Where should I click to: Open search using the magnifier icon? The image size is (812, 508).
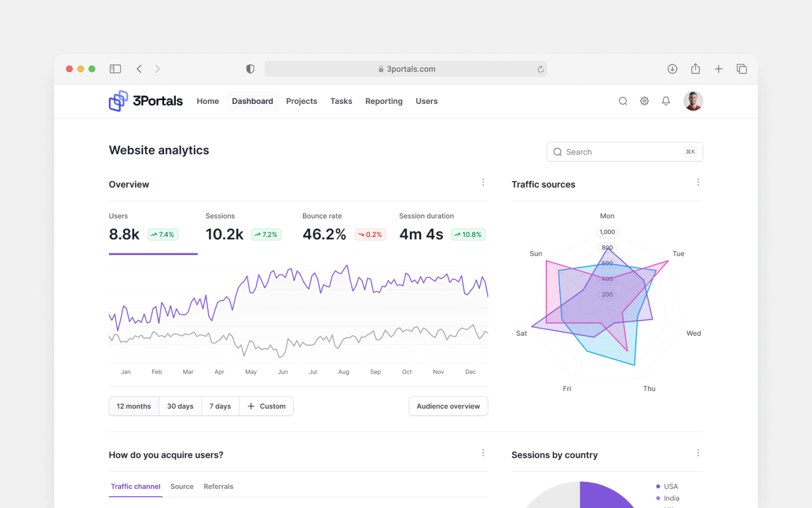click(623, 100)
